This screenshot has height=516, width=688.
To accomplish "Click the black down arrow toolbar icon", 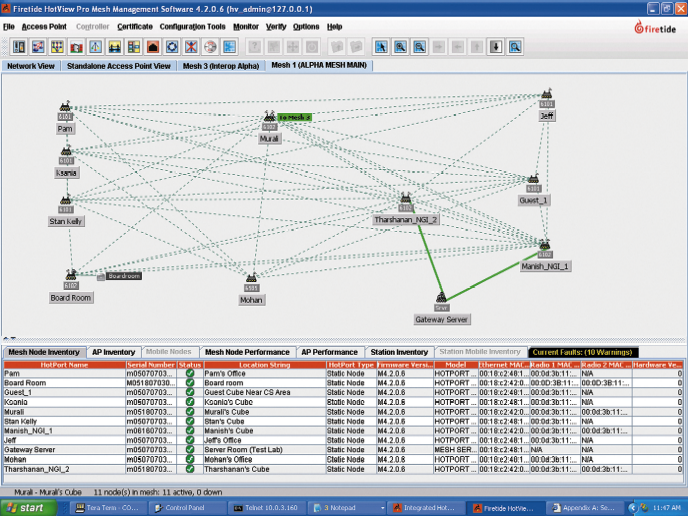I will (x=496, y=47).
